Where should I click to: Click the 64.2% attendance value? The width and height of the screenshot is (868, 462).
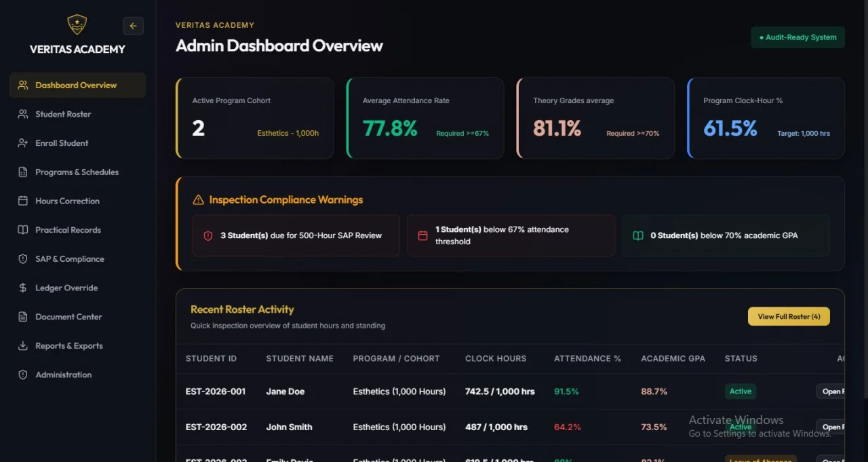tap(568, 427)
